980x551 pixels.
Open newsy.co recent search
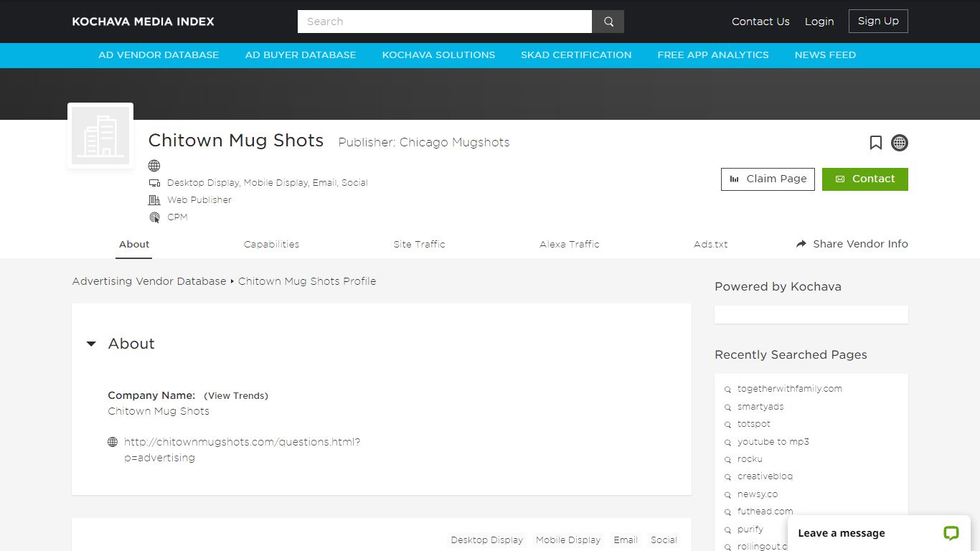coord(757,494)
